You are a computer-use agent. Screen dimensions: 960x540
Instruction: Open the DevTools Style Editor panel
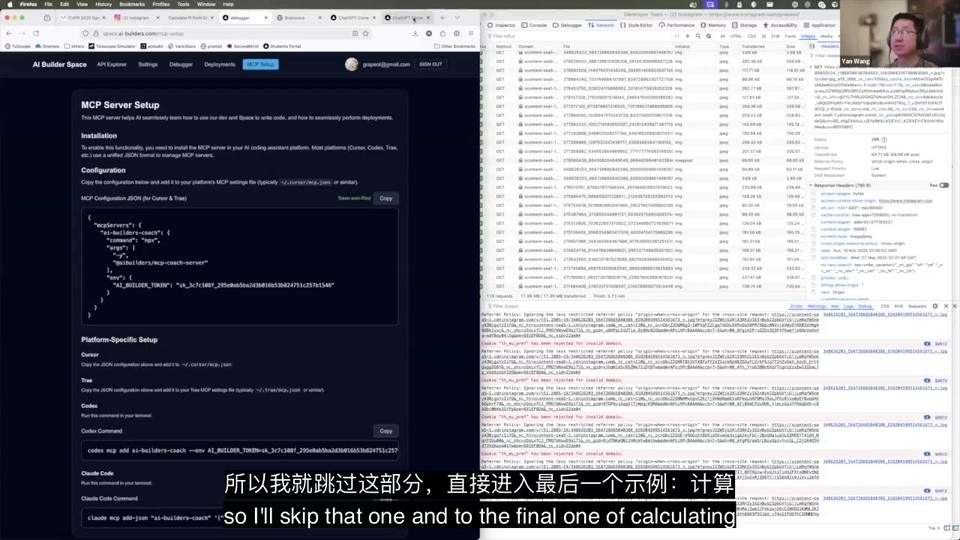(637, 25)
